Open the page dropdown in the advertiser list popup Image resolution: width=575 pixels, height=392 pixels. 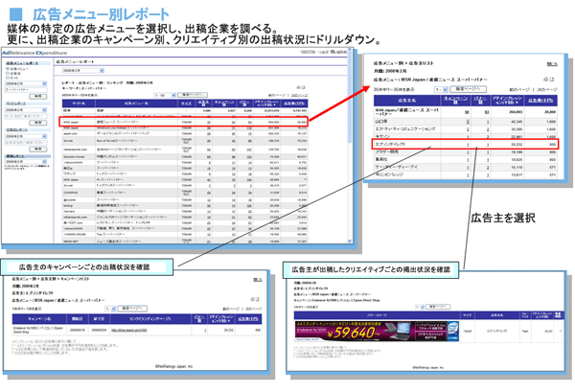click(441, 89)
